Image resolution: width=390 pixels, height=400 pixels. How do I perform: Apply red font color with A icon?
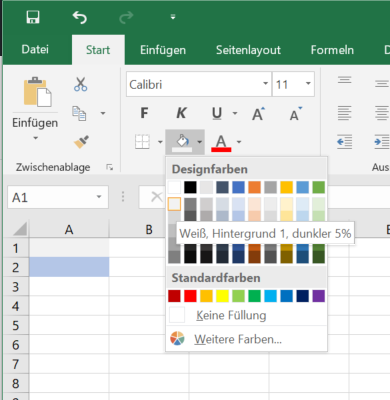tap(221, 143)
